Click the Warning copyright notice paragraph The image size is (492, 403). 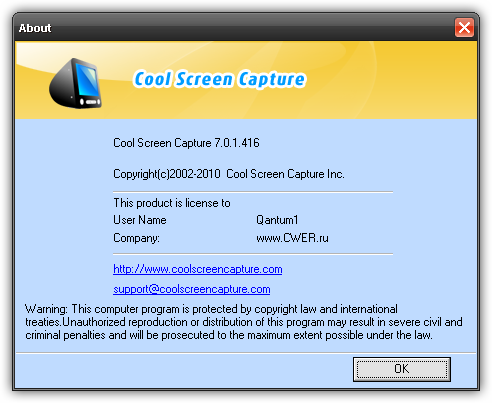pyautogui.click(x=244, y=322)
